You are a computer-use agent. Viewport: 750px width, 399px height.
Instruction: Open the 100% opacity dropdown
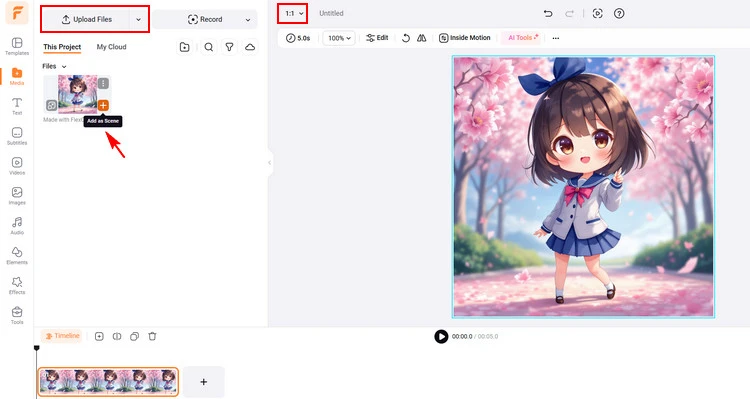tap(339, 38)
